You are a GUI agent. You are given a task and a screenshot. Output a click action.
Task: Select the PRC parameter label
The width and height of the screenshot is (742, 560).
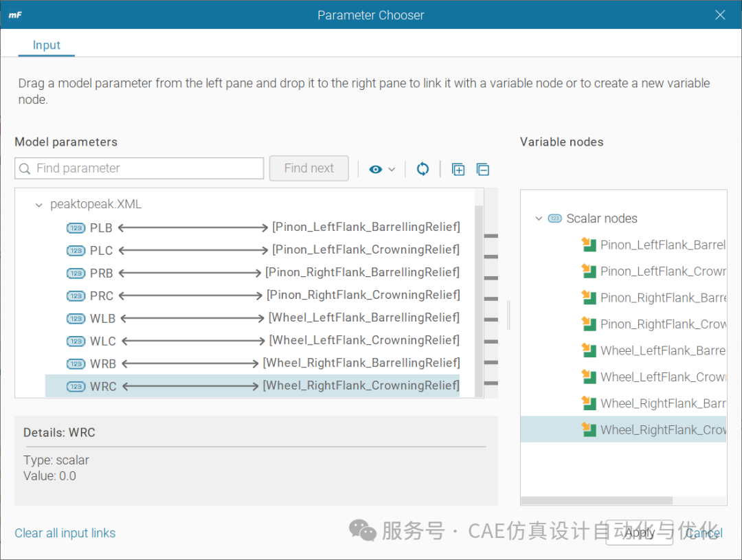tap(102, 296)
